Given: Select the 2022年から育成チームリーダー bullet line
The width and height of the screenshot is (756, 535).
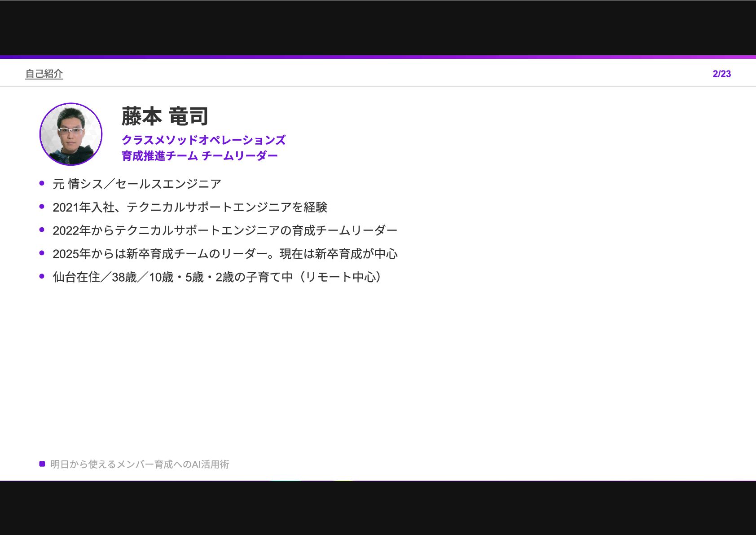Looking at the screenshot, I should 225,230.
